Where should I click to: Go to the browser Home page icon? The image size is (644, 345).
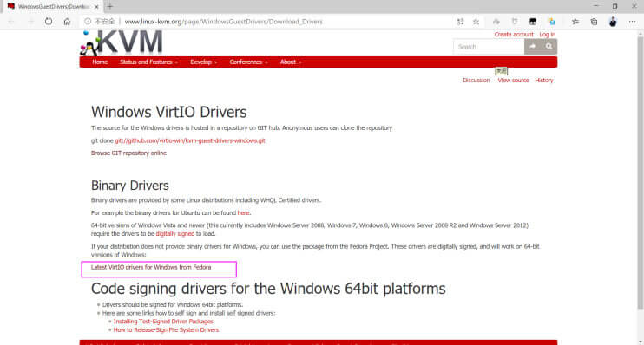(x=67, y=22)
